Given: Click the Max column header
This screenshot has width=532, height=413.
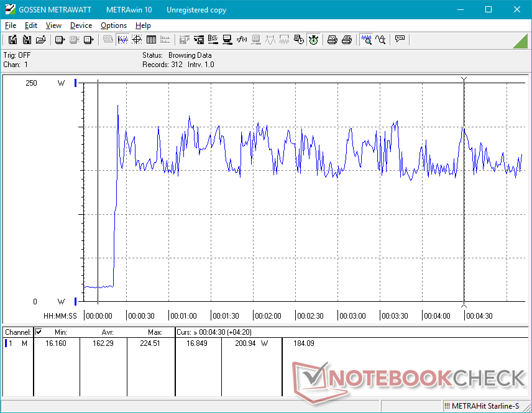Looking at the screenshot, I should point(155,332).
